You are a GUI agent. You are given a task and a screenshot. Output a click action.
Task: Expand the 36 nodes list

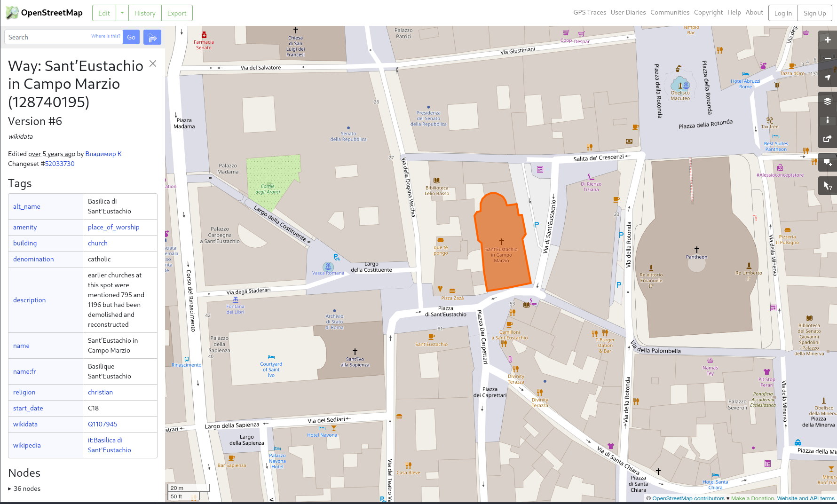click(x=24, y=488)
